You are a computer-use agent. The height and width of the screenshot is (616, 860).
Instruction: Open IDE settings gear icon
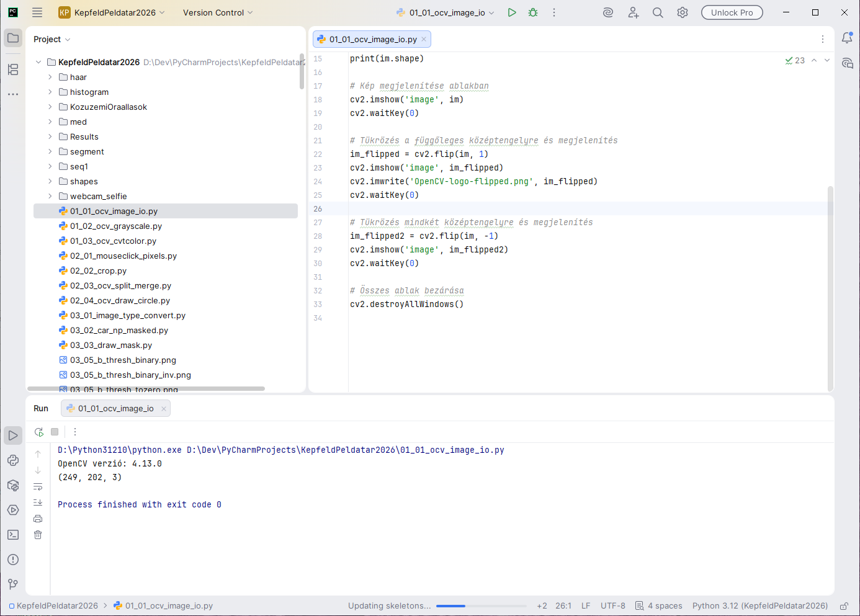click(683, 12)
